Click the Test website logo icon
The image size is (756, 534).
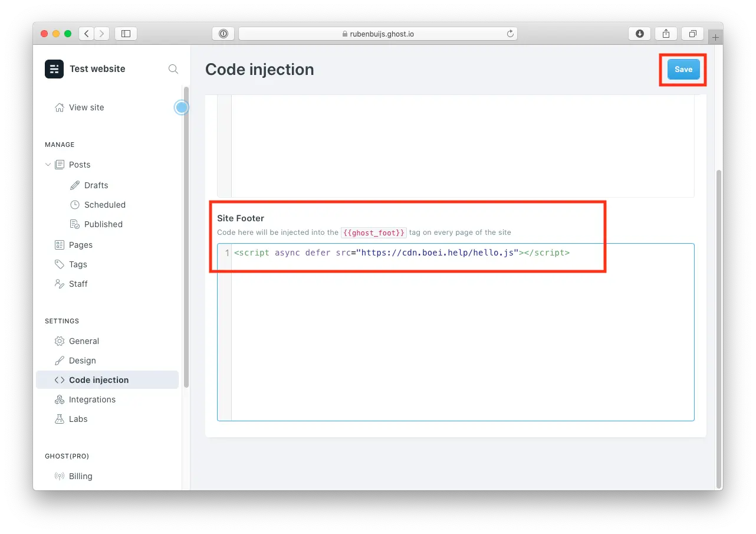click(x=54, y=69)
